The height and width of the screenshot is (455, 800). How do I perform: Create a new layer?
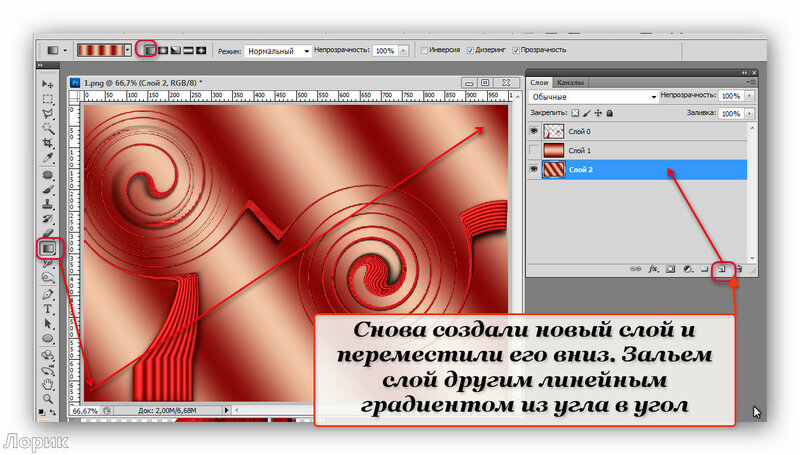click(722, 269)
